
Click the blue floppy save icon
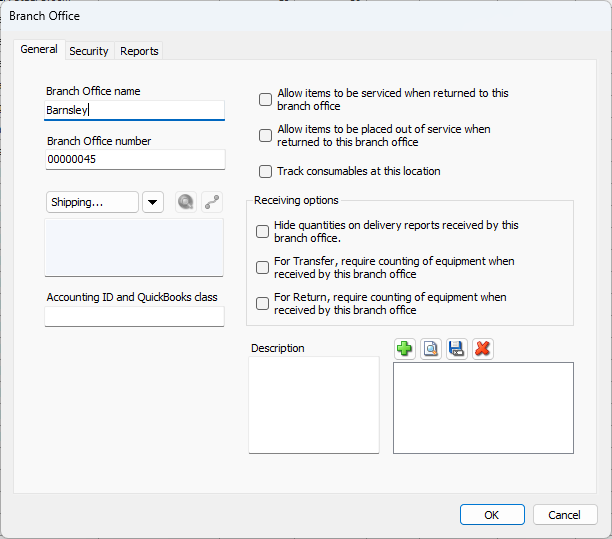coord(457,349)
